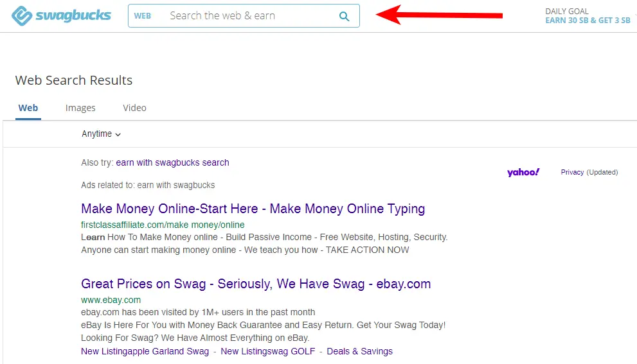Click the Money Back Guarantee description line
The image size is (637, 364).
click(x=264, y=325)
